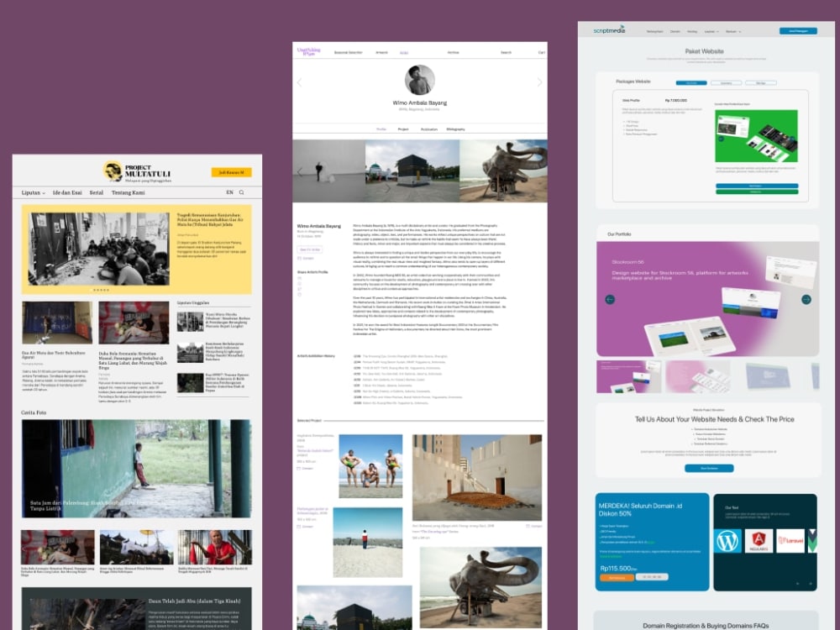The width and height of the screenshot is (840, 630).
Task: Select the Project tab on artist page
Action: [x=403, y=129]
